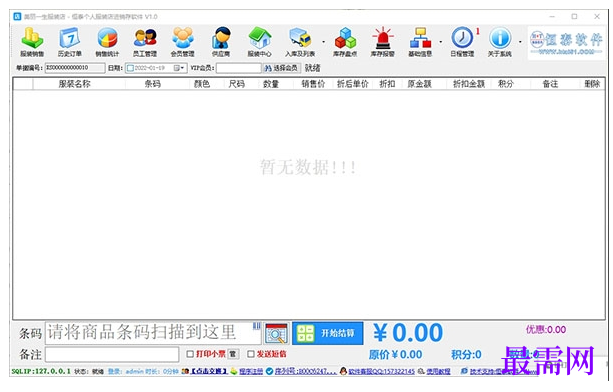Click the product search icon beside barcode field
The width and height of the screenshot is (613, 392).
click(x=276, y=333)
